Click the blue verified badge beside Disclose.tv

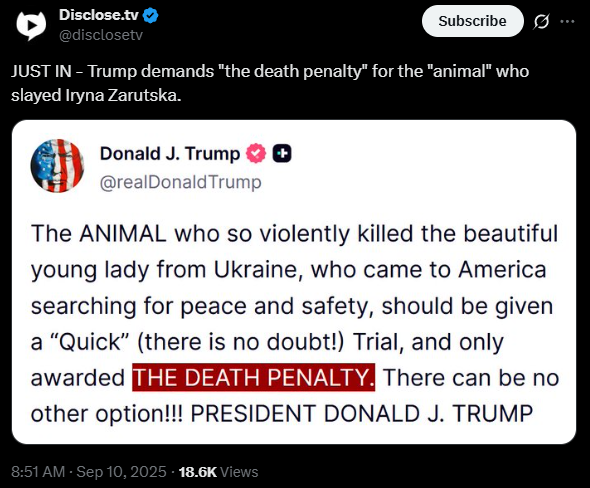[151, 15]
